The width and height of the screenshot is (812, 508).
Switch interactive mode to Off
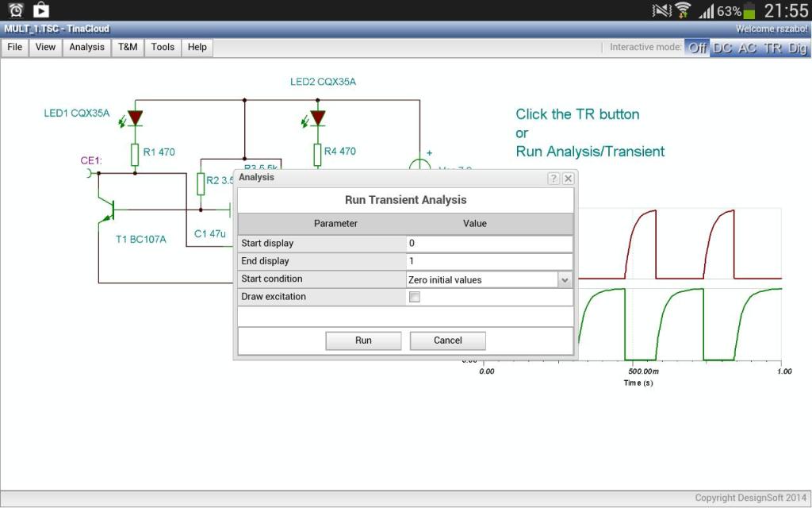[x=697, y=48]
